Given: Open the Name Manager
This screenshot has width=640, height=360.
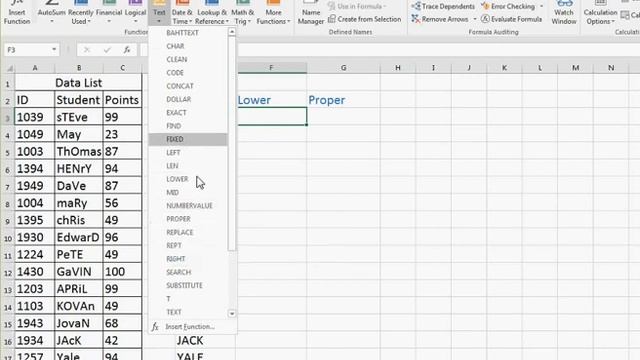Looking at the screenshot, I should (311, 13).
